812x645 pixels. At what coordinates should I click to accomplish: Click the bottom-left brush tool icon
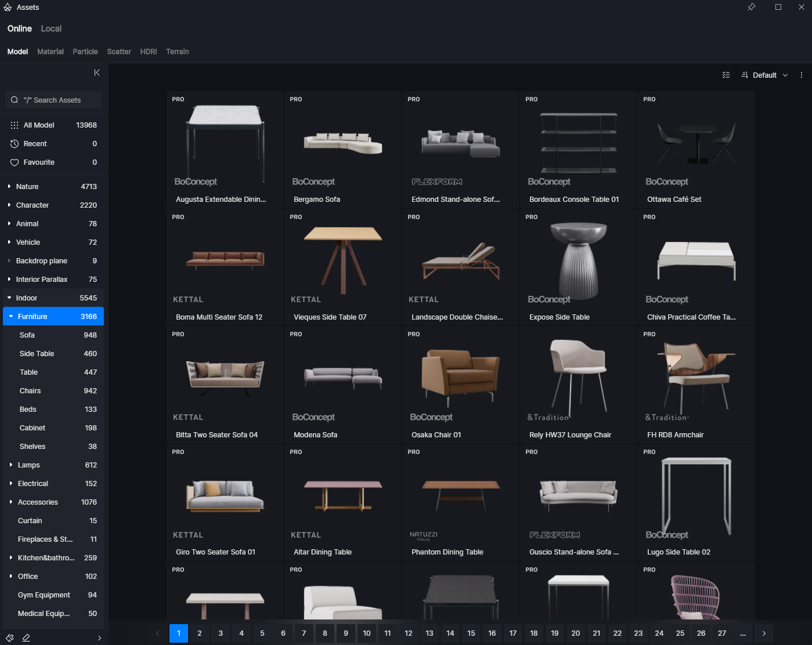pos(9,637)
